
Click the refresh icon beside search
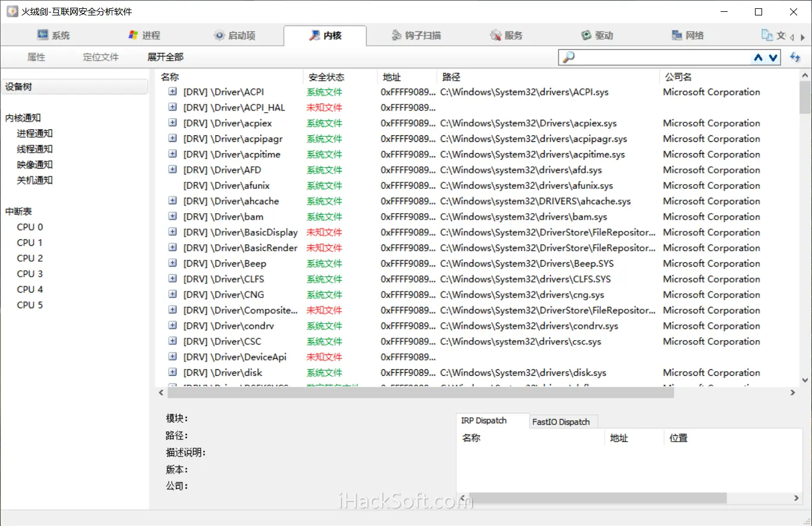795,58
